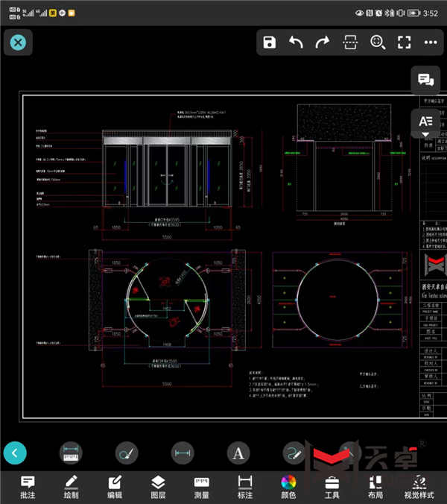Tap the 测量 measure button
The image size is (447, 504).
pyautogui.click(x=201, y=486)
